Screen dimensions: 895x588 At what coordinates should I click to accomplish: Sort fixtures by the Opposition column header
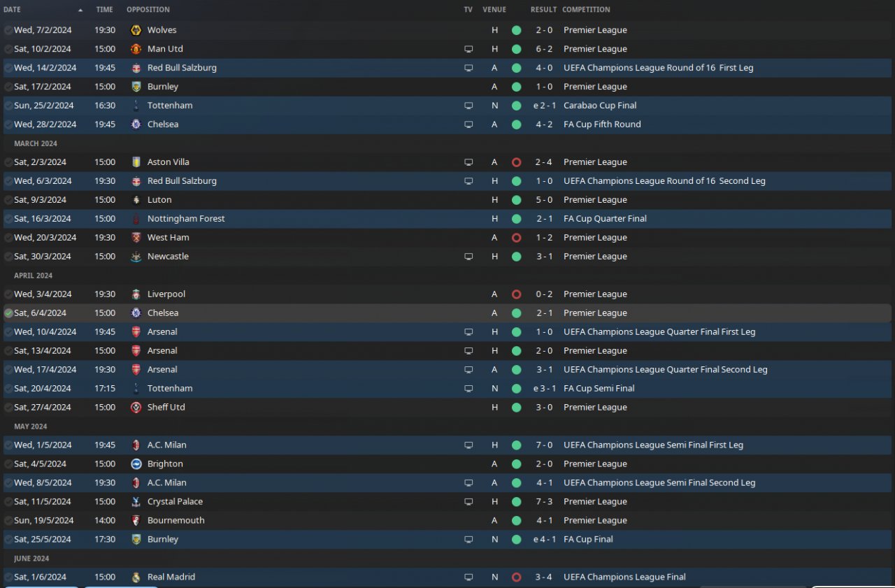[148, 10]
